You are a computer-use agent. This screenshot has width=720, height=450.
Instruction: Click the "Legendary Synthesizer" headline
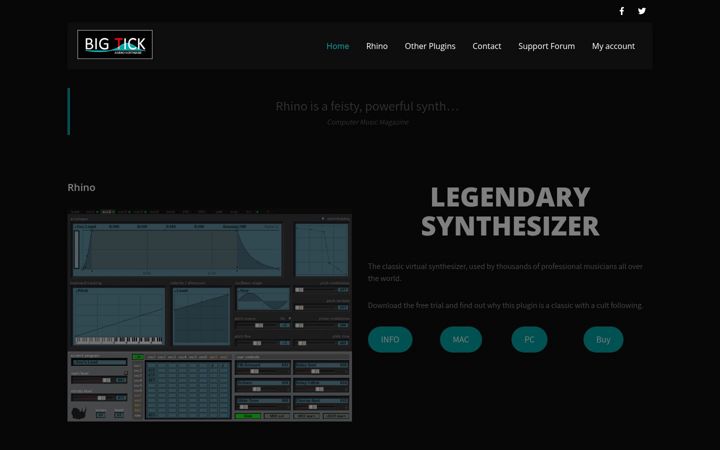pyautogui.click(x=510, y=211)
